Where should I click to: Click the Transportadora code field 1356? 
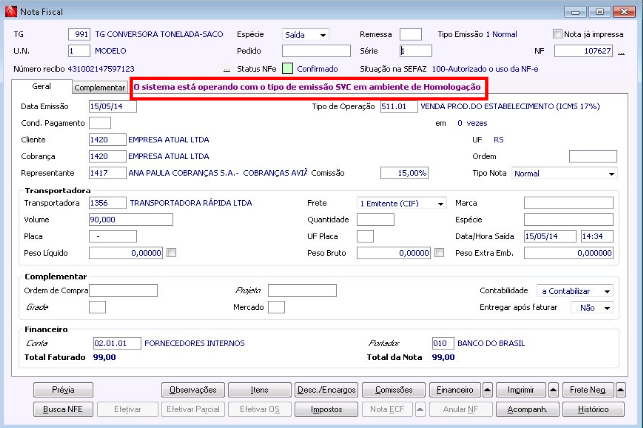point(108,203)
